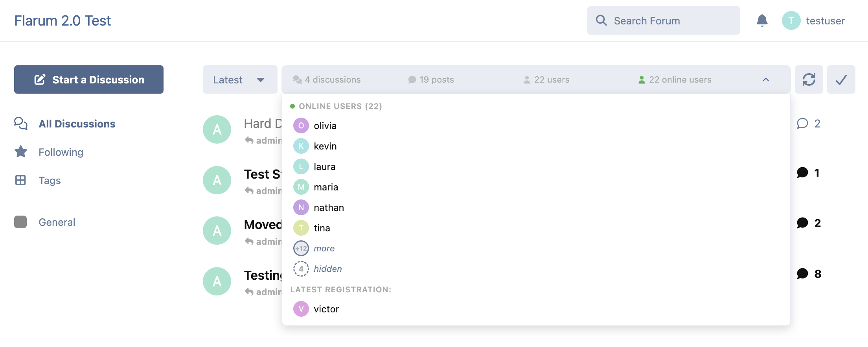This screenshot has height=347, width=868.
Task: Refresh the discussion list
Action: [809, 79]
